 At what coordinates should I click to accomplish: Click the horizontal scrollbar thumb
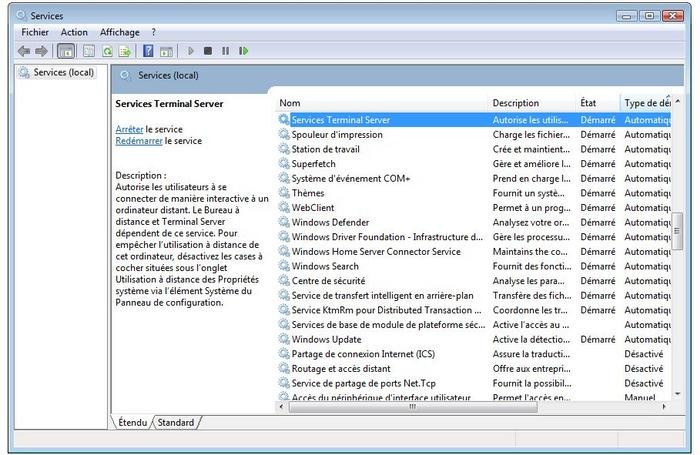tap(413, 407)
